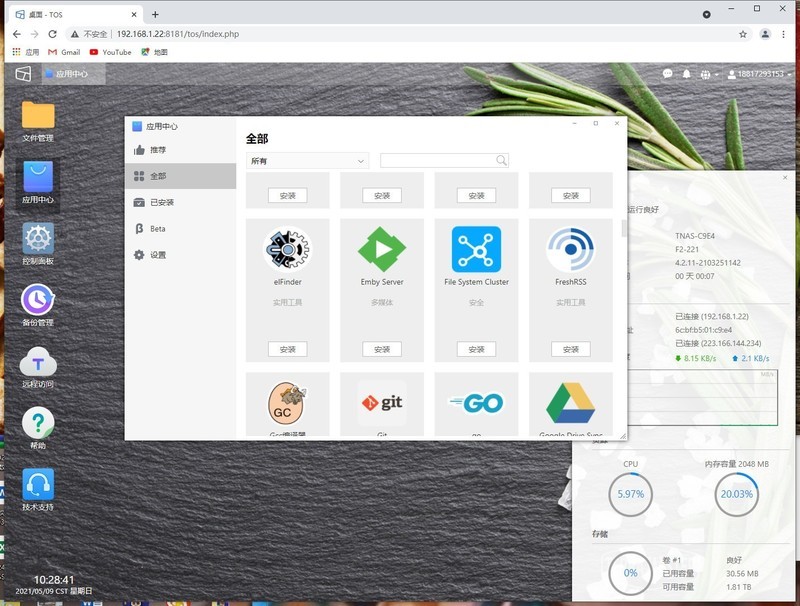Install elFinder with its 安装 button
Image resolution: width=800 pixels, height=606 pixels.
(287, 349)
